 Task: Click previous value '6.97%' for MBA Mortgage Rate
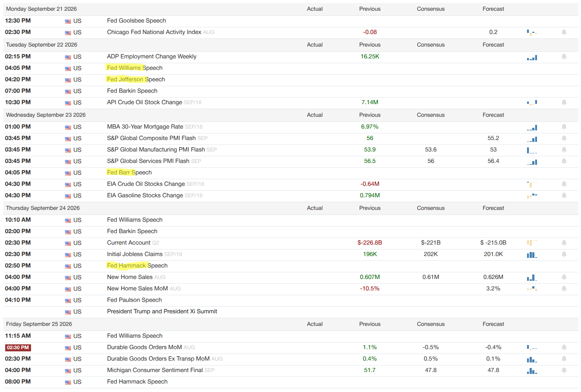[x=370, y=127]
